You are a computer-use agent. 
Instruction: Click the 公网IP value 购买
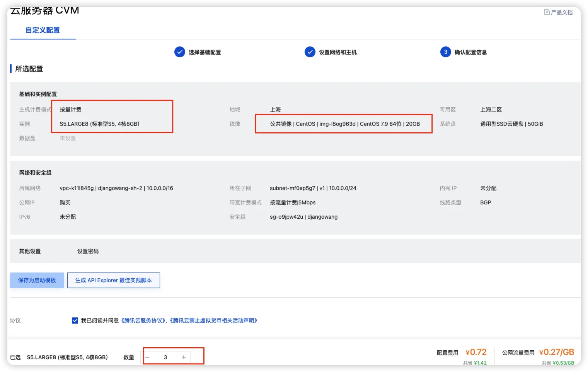coord(65,202)
